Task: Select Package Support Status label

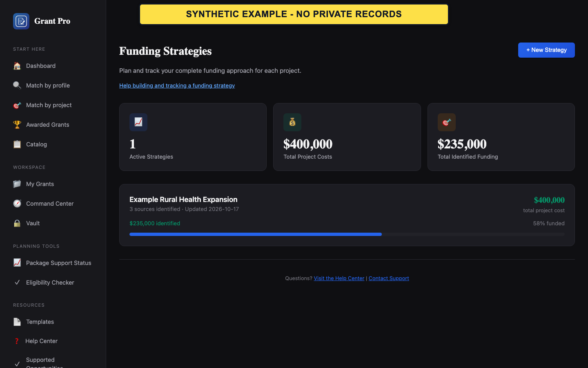Action: [59, 263]
